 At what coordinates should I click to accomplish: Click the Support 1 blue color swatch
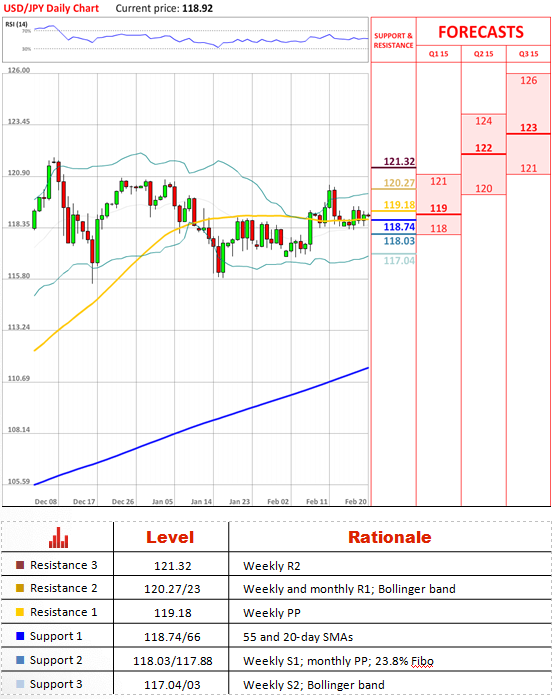tap(20, 636)
